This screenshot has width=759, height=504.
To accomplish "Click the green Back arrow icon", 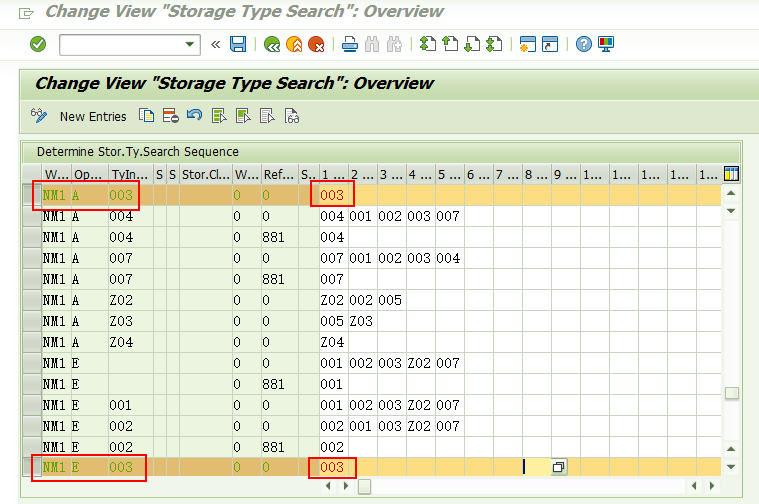I will [x=272, y=45].
